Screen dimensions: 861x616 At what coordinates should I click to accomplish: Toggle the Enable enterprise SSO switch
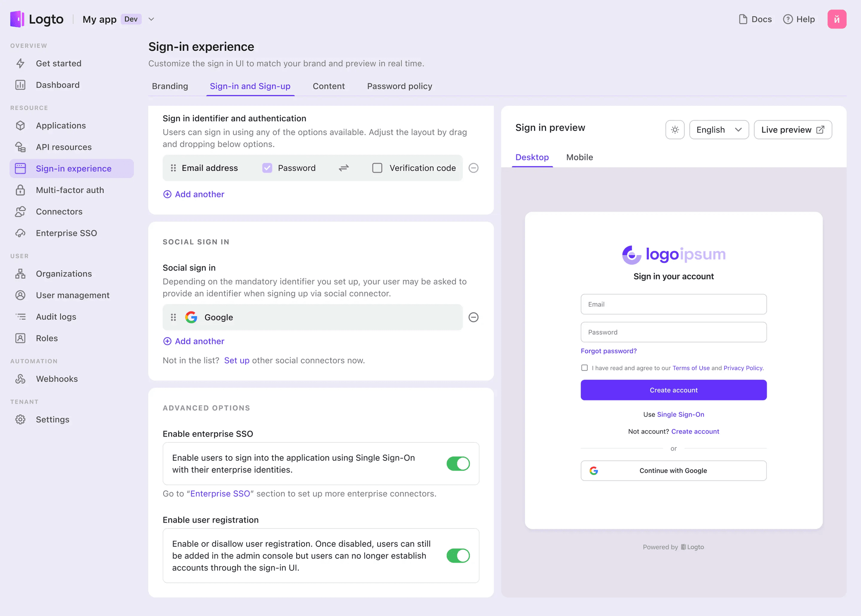pyautogui.click(x=458, y=463)
